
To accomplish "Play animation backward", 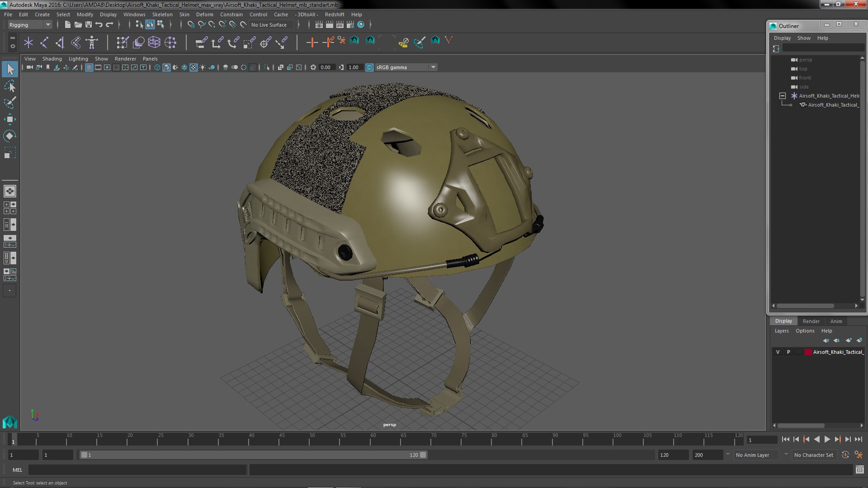I will pos(816,439).
